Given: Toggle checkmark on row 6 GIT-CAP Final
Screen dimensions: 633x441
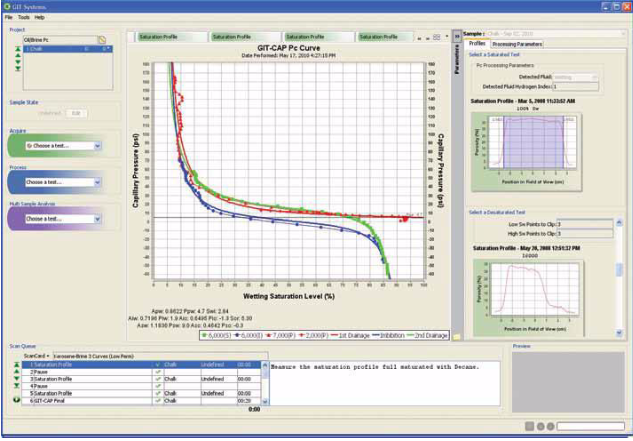Looking at the screenshot, I should coord(158,401).
